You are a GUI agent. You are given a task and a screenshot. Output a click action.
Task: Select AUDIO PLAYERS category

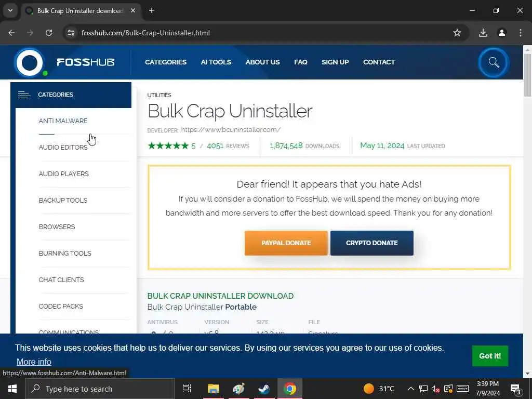click(63, 174)
